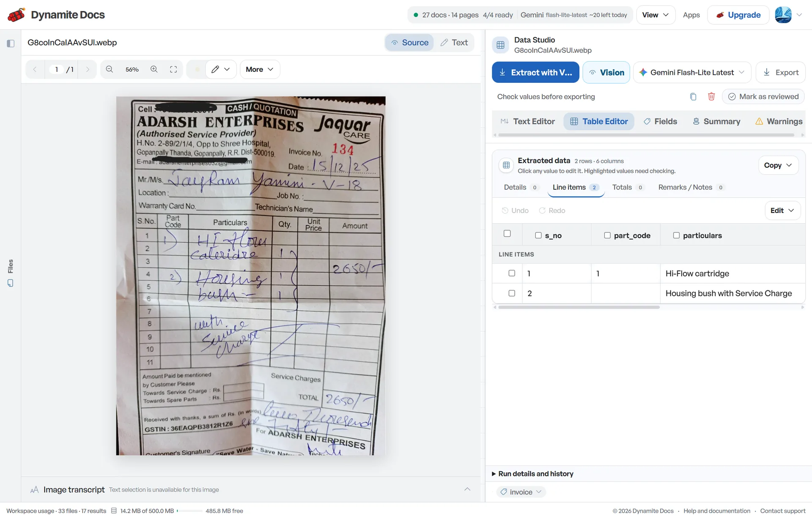The image size is (812, 519).
Task: Go to previous page arrow
Action: tap(35, 69)
